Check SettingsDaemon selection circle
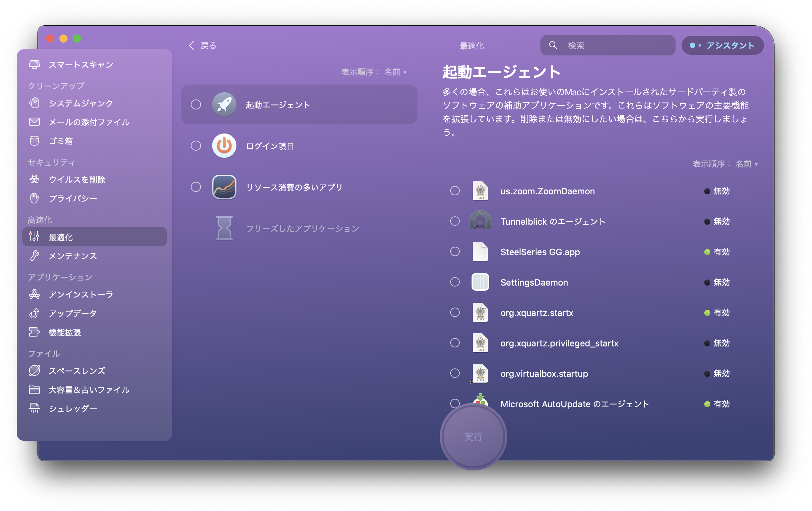 pyautogui.click(x=455, y=282)
